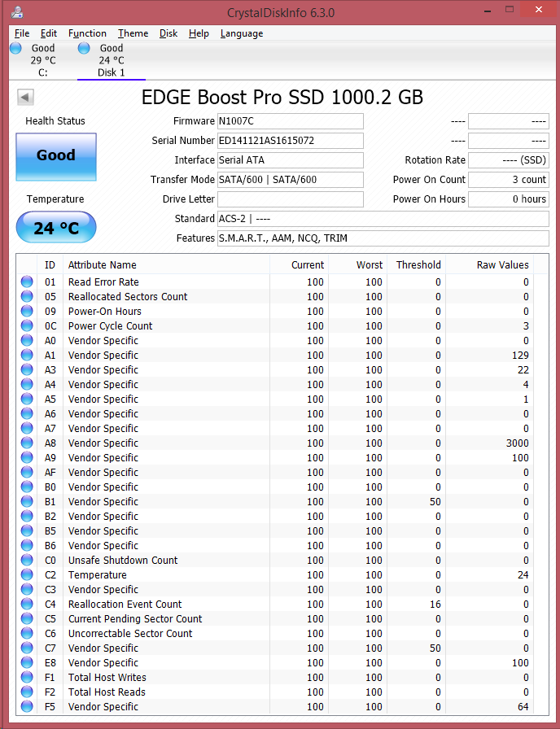Click the Serial Number field
Viewport: 560px width, 729px height.
pyautogui.click(x=291, y=141)
